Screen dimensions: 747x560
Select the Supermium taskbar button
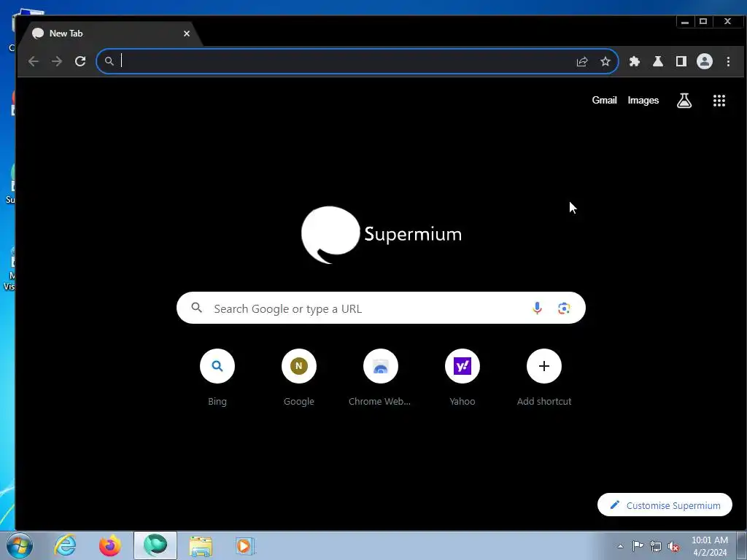coord(155,545)
